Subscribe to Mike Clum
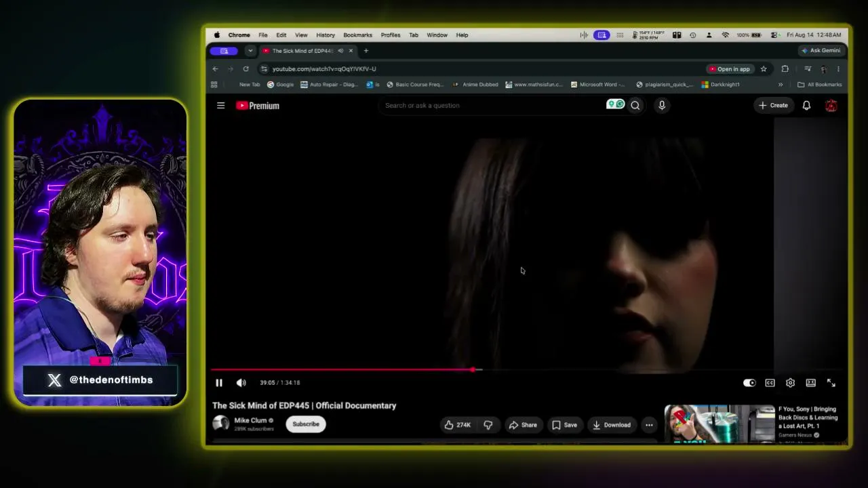 point(306,424)
